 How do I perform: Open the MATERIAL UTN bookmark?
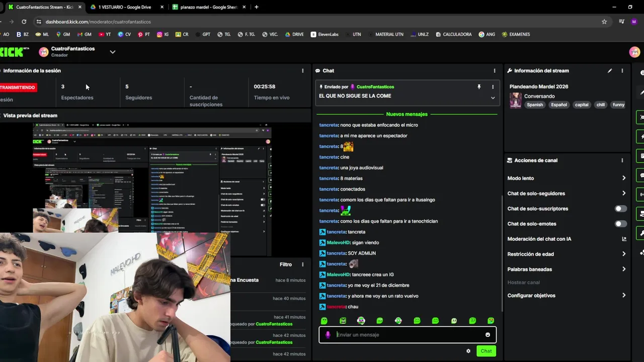pyautogui.click(x=385, y=34)
